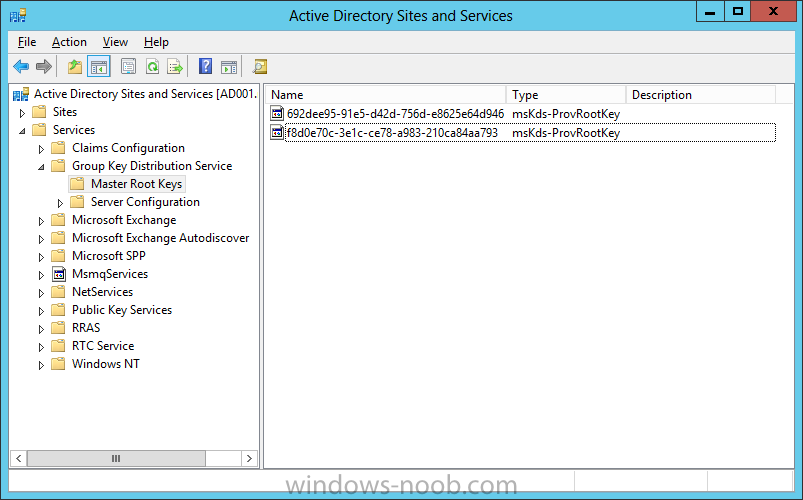Select Master Root Keys tree item
This screenshot has width=803, height=500.
click(136, 184)
